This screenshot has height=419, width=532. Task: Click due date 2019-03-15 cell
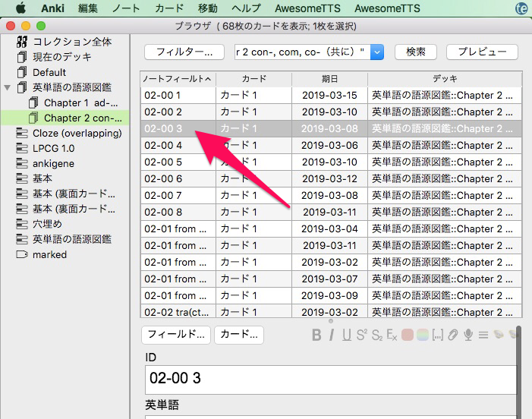[x=329, y=96]
